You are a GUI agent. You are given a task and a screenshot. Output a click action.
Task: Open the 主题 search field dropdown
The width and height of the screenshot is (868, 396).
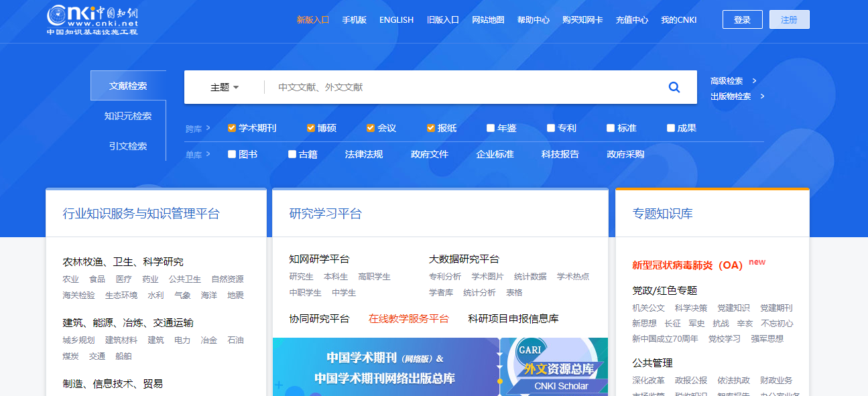click(x=225, y=87)
